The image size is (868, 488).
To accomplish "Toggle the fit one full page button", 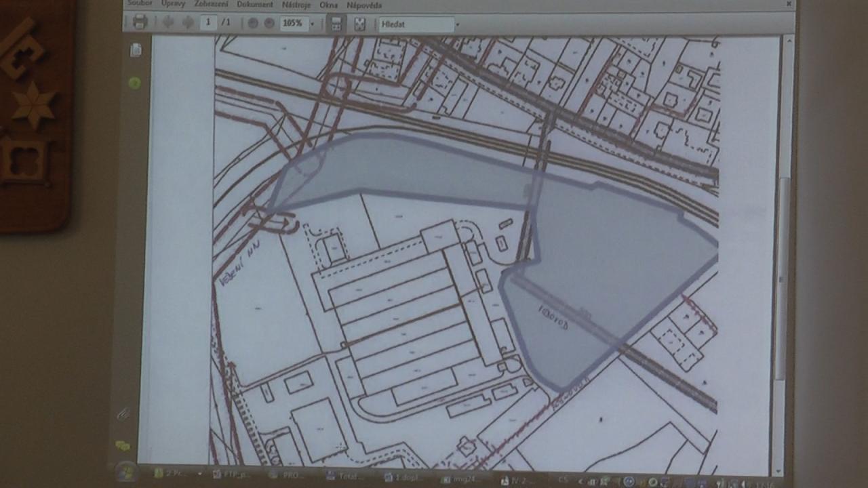I will (x=359, y=24).
